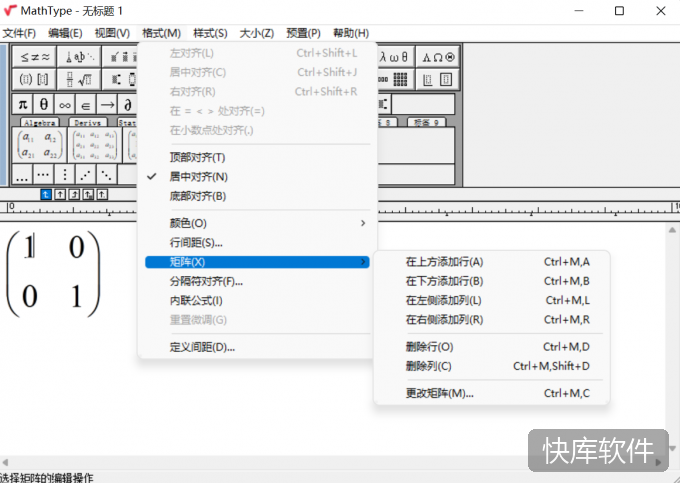Open the 预置(P) menu

(x=304, y=33)
